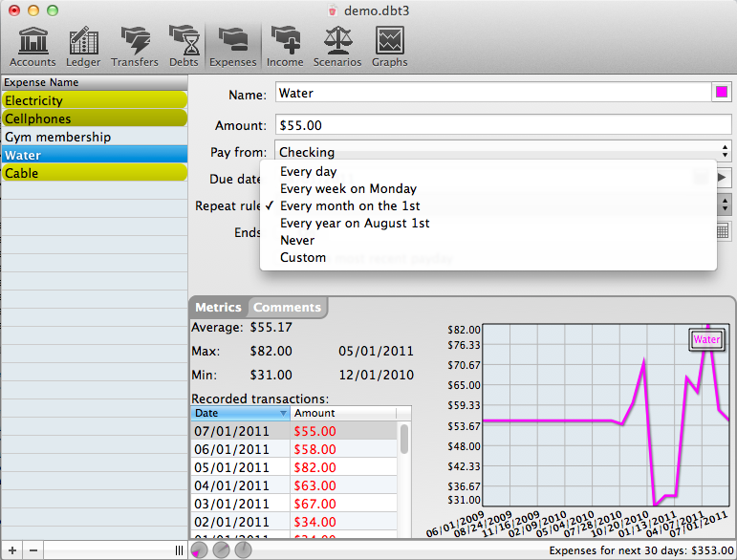Screen dimensions: 737x560
Task: Show the Graphs view
Action: 389,46
